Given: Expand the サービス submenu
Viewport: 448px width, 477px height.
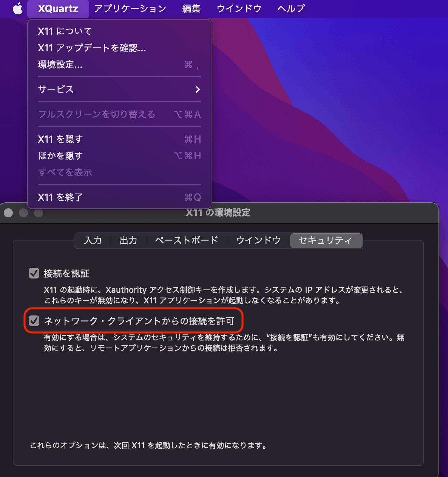Looking at the screenshot, I should [119, 89].
